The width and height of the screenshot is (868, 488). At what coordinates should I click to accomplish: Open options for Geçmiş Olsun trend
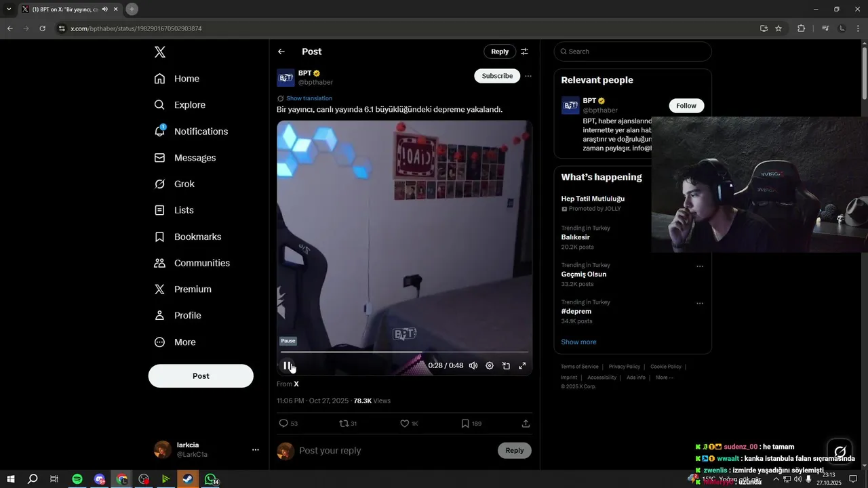click(x=700, y=266)
